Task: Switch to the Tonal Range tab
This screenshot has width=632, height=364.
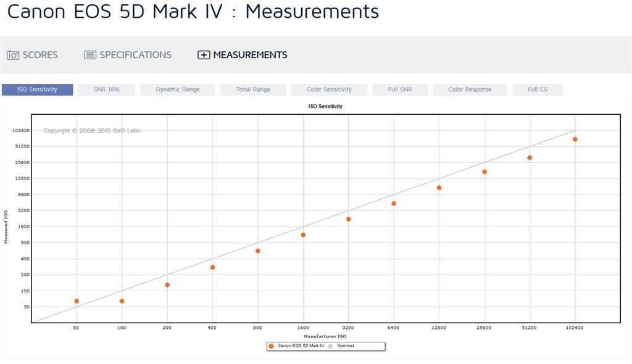Action: tap(253, 89)
